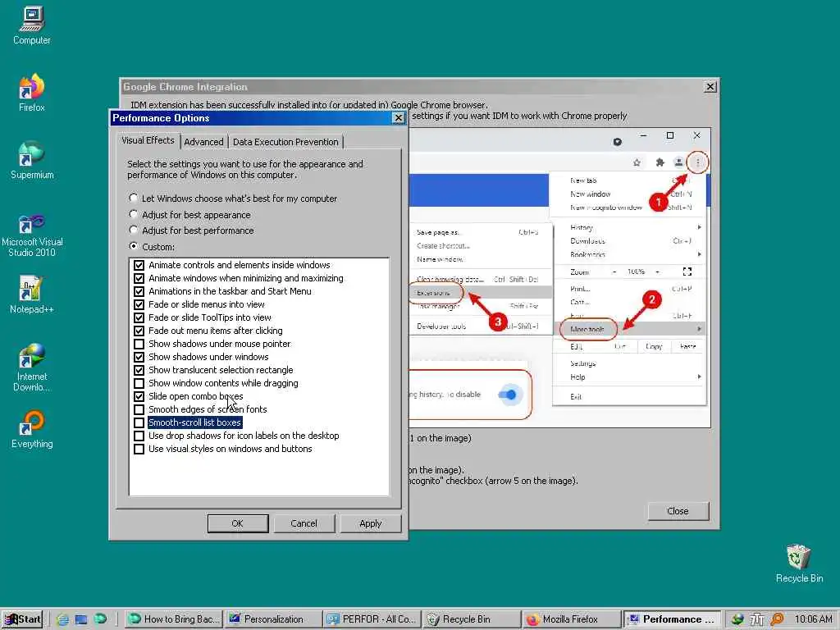This screenshot has width=840, height=630.
Task: Launch Internet Explorer from quick launch
Action: click(x=62, y=620)
